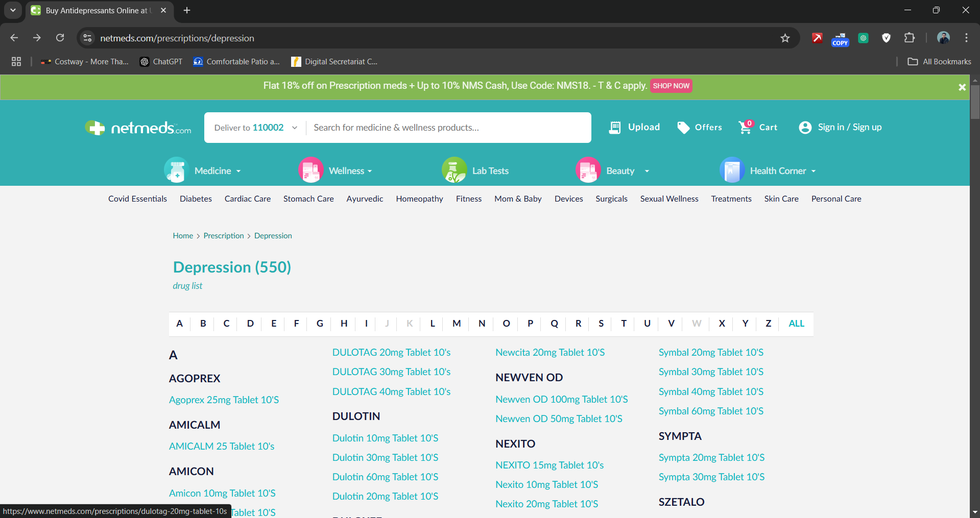Open the apps grid in the bookmarks bar
This screenshot has width=980, height=518.
[16, 62]
